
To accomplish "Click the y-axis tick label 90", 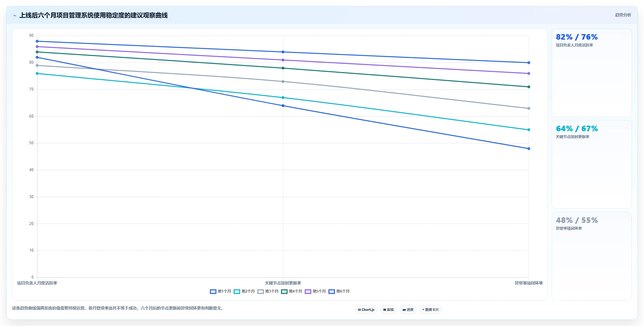I will (x=31, y=36).
